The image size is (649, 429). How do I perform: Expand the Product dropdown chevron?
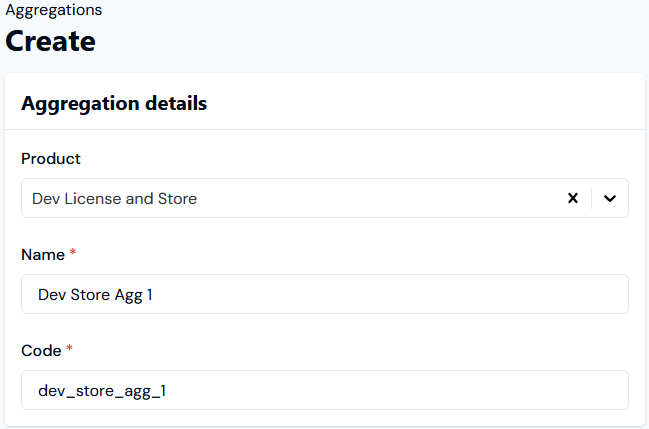point(610,198)
